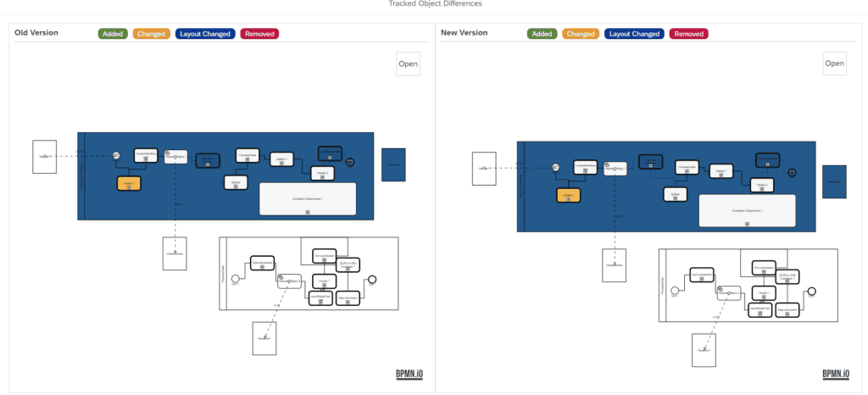Click the Added legend badge in Old Version
This screenshot has width=868, height=395.
(x=113, y=34)
